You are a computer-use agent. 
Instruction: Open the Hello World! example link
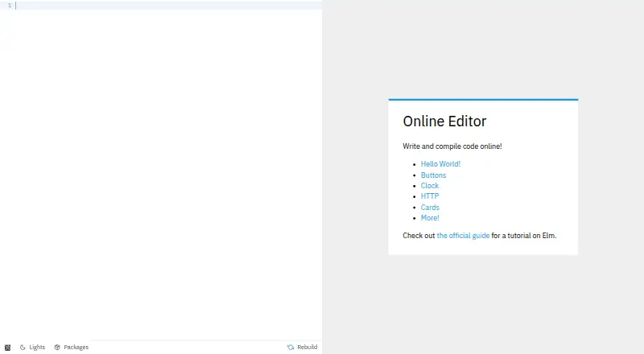click(x=440, y=164)
